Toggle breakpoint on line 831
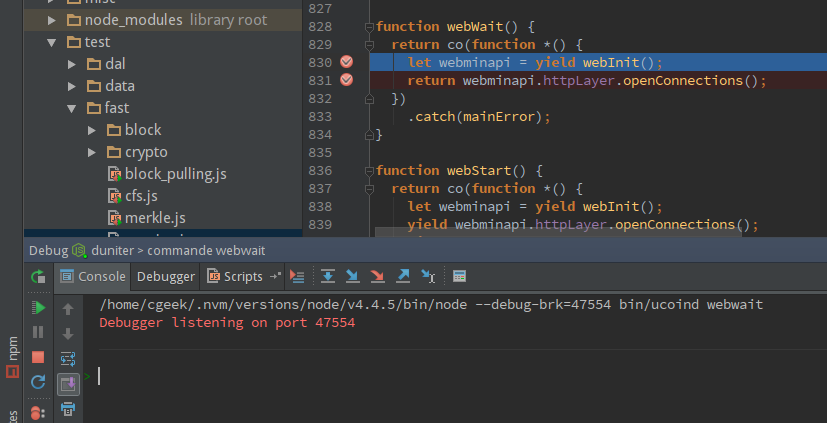Screen dimensions: 827x423 (347, 80)
